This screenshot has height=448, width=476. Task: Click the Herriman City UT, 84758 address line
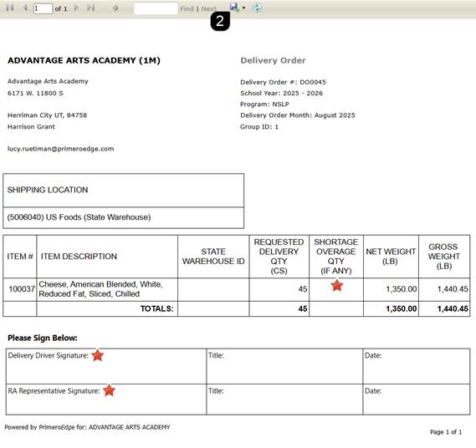48,115
